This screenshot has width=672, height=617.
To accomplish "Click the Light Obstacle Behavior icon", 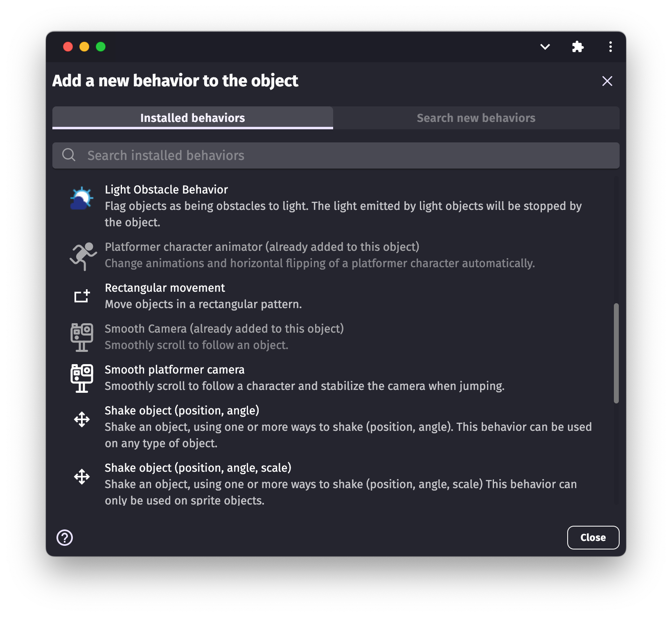I will click(x=82, y=198).
